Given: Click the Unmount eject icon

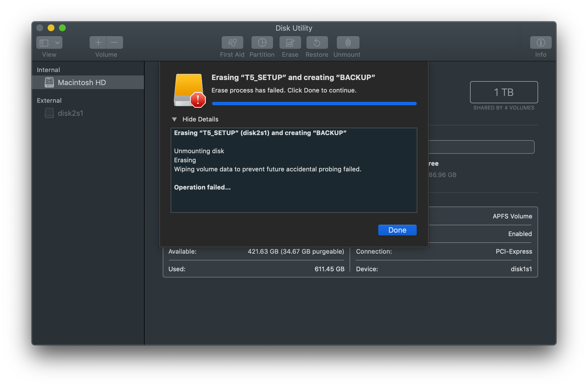Looking at the screenshot, I should click(348, 43).
